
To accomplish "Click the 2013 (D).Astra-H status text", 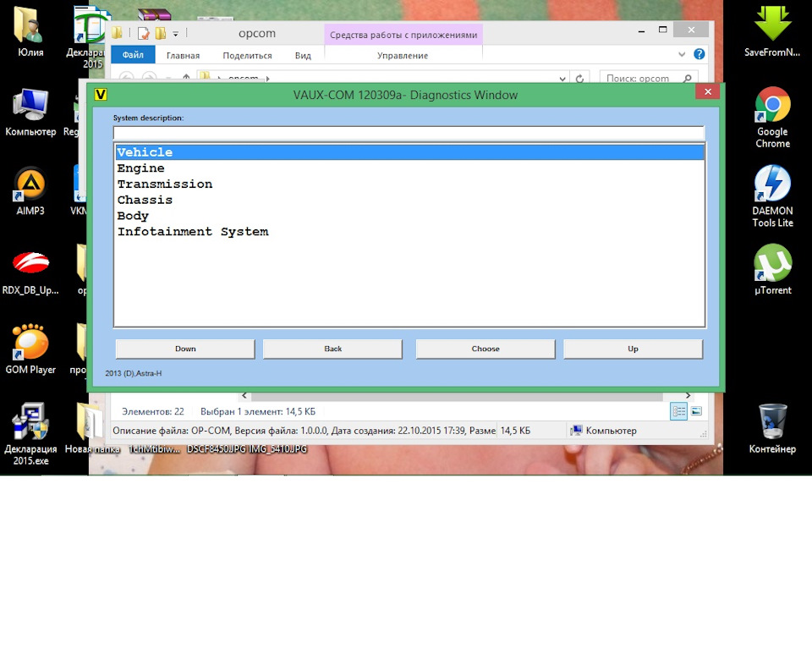I will (134, 373).
